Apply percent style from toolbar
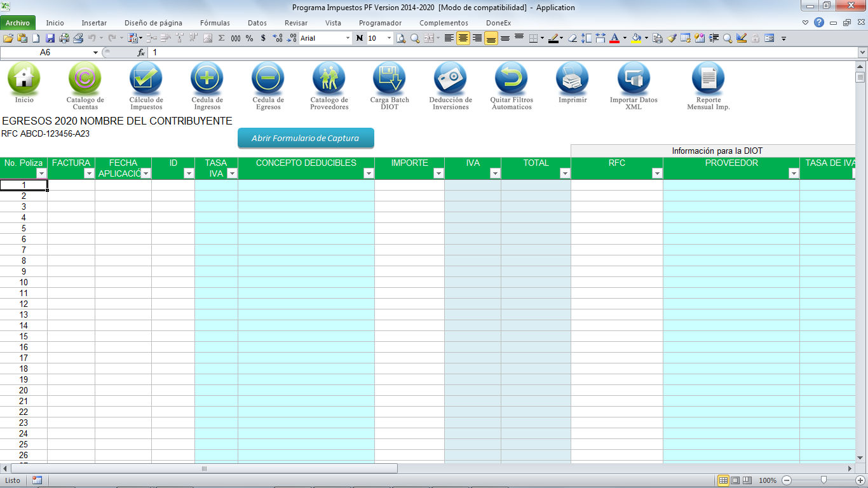Viewport: 868px width, 488px height. tap(249, 38)
